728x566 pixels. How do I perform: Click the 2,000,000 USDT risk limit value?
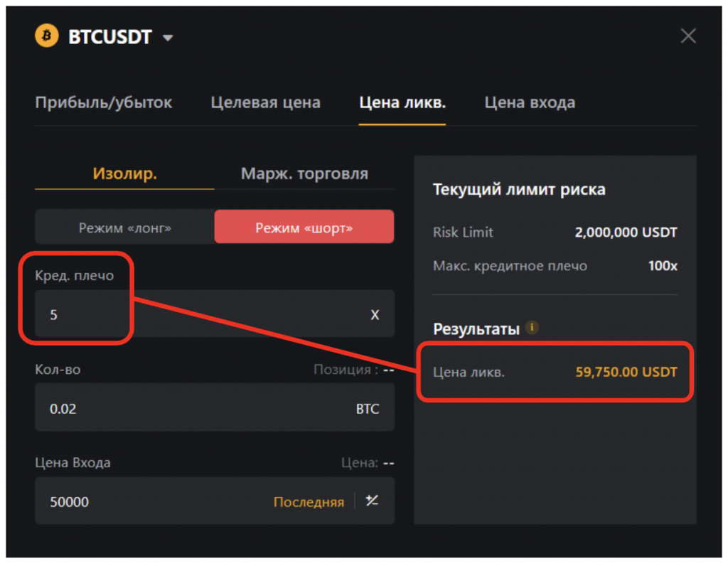tap(626, 232)
